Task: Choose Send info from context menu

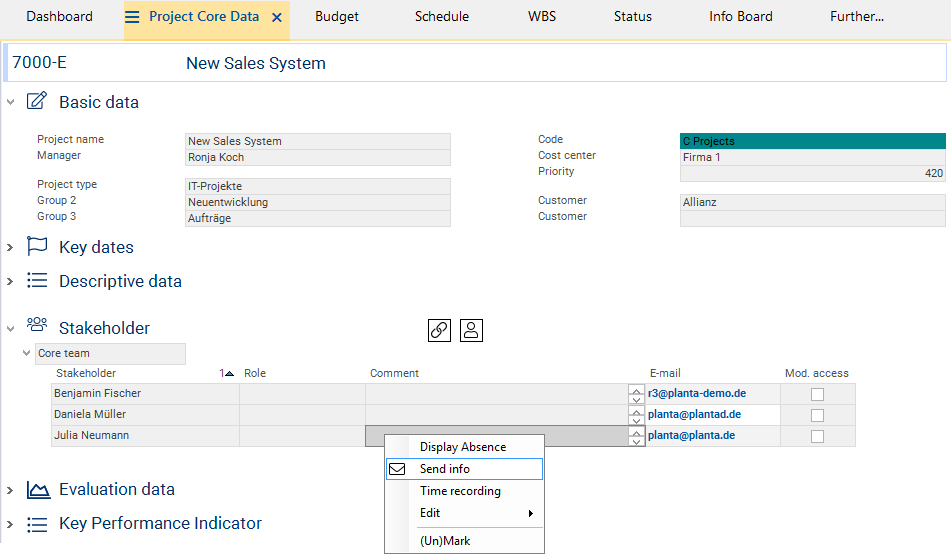Action: (465, 469)
